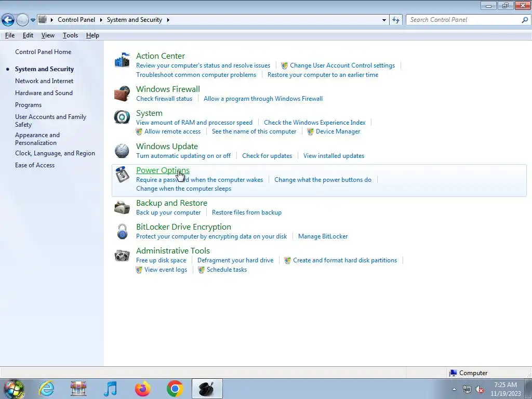Open Appearance and Personalization

(37, 139)
